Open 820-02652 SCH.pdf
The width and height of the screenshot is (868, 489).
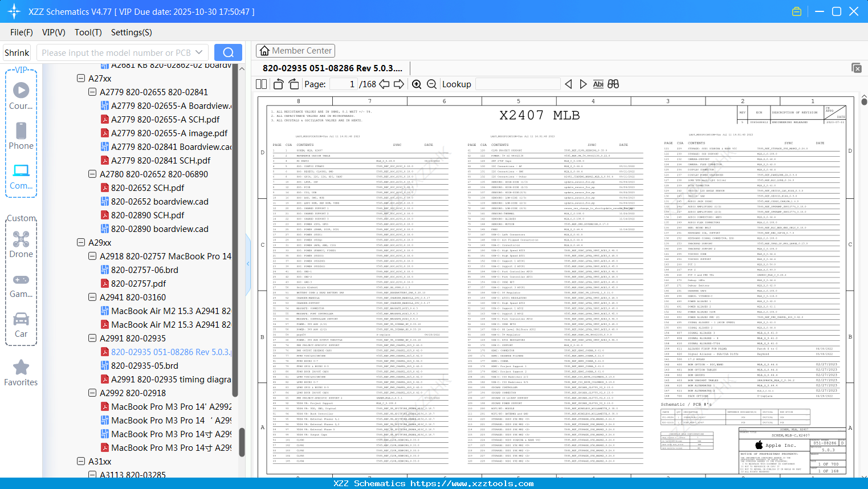pyautogui.click(x=148, y=188)
